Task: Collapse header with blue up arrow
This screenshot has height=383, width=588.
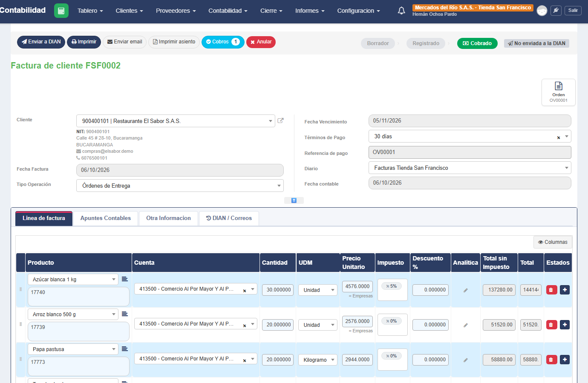Action: coord(294,200)
